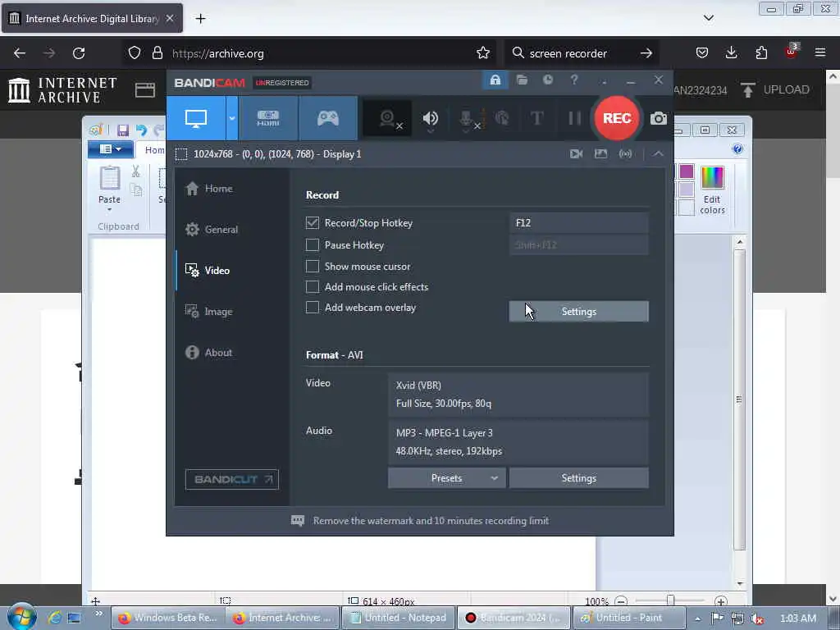Open Image settings in Bandicam sidebar
The width and height of the screenshot is (840, 630).
[x=208, y=312]
